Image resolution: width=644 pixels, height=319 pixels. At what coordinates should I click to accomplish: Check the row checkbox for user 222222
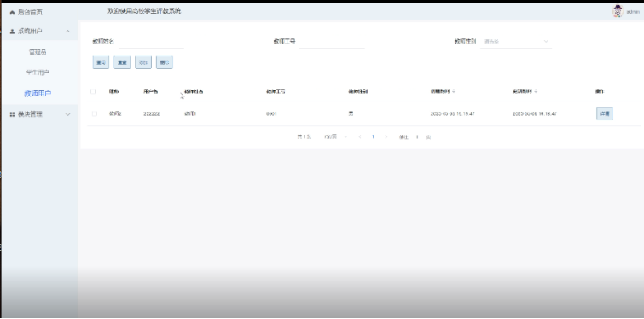click(x=95, y=113)
